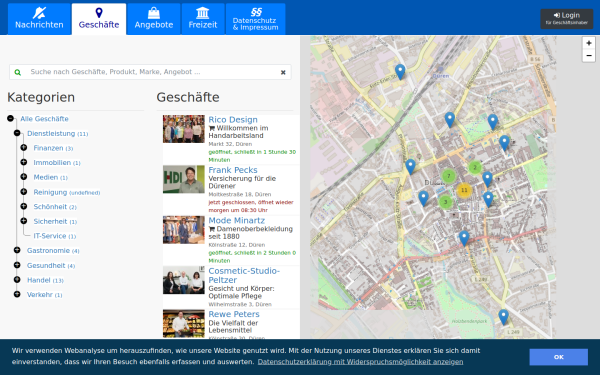Image resolution: width=600 pixels, height=375 pixels.
Task: Click the shopping cart icon at Mode Minartz
Action: click(212, 229)
